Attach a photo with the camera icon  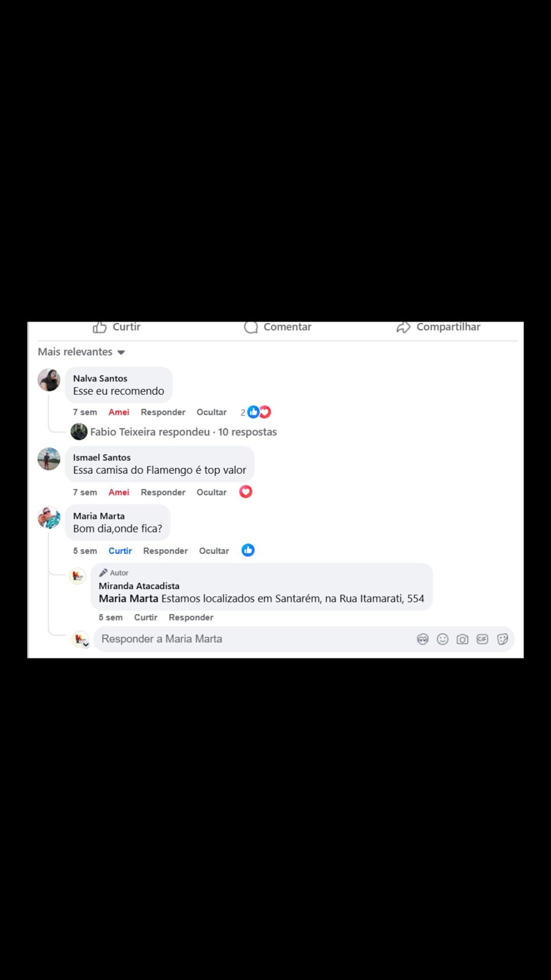462,639
